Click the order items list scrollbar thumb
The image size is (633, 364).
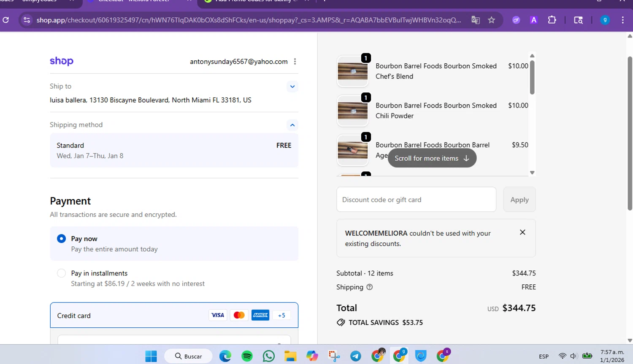(x=532, y=78)
